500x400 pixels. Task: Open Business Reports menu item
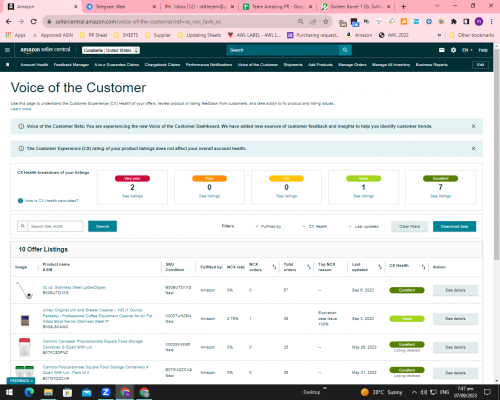point(432,65)
